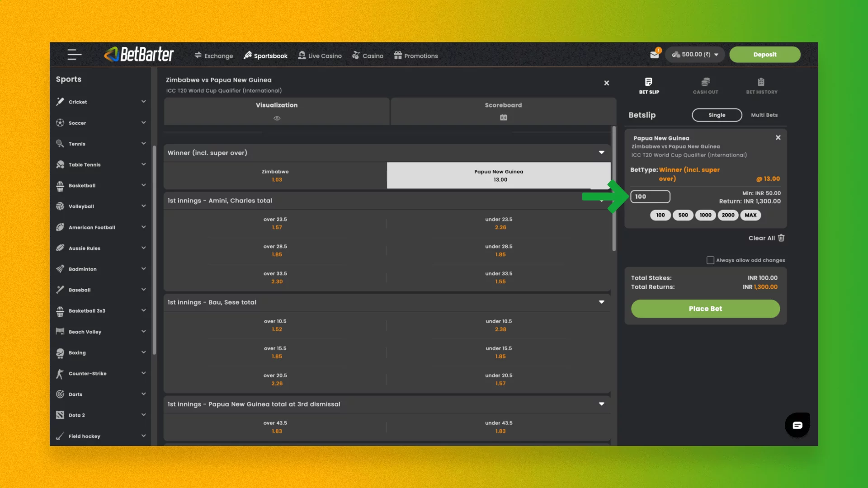Click the Tennis racket icon

pos(60,144)
